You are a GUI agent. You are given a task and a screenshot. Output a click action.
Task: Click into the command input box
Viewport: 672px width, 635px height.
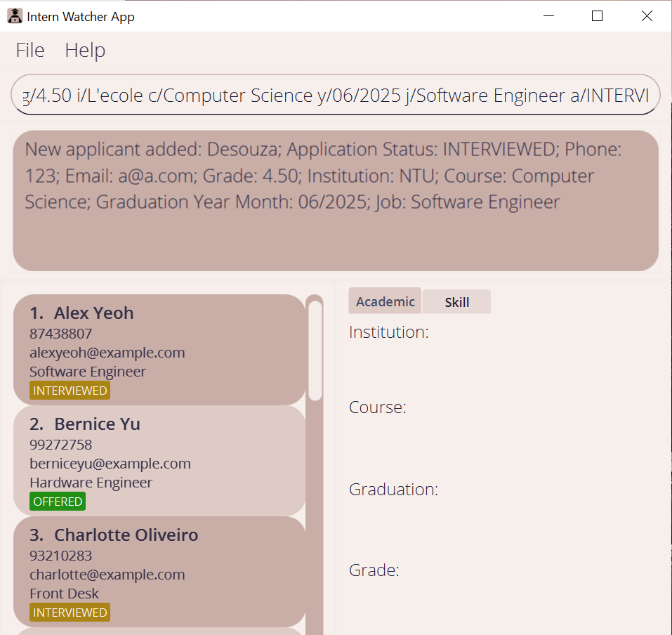pos(335,95)
